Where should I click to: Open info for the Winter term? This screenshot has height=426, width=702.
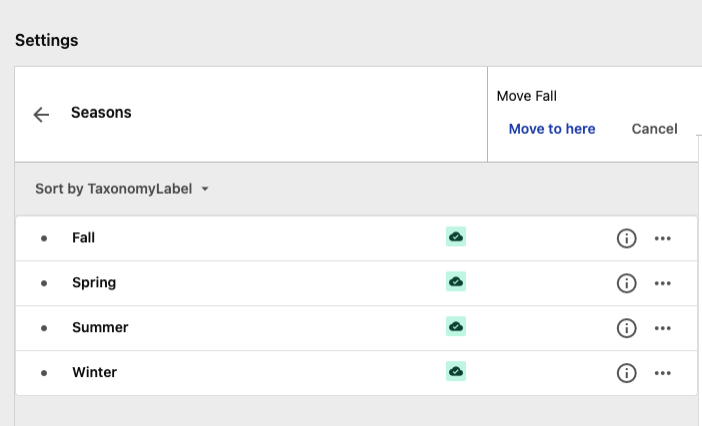[626, 372]
